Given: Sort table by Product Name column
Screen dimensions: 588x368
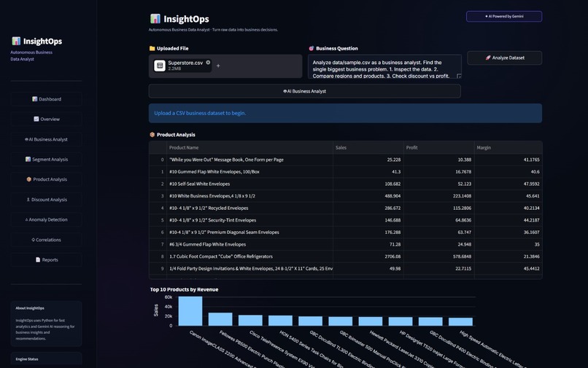Looking at the screenshot, I should point(249,148).
